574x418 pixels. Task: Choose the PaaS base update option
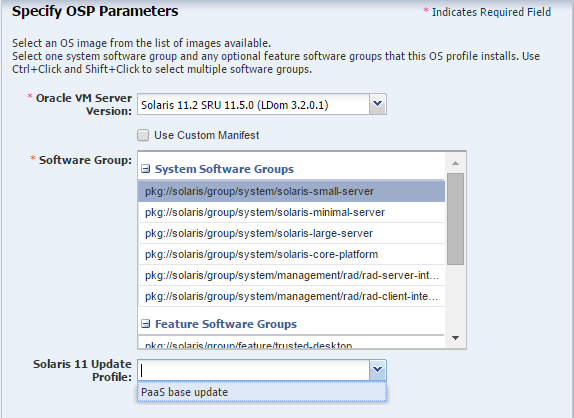coord(262,392)
